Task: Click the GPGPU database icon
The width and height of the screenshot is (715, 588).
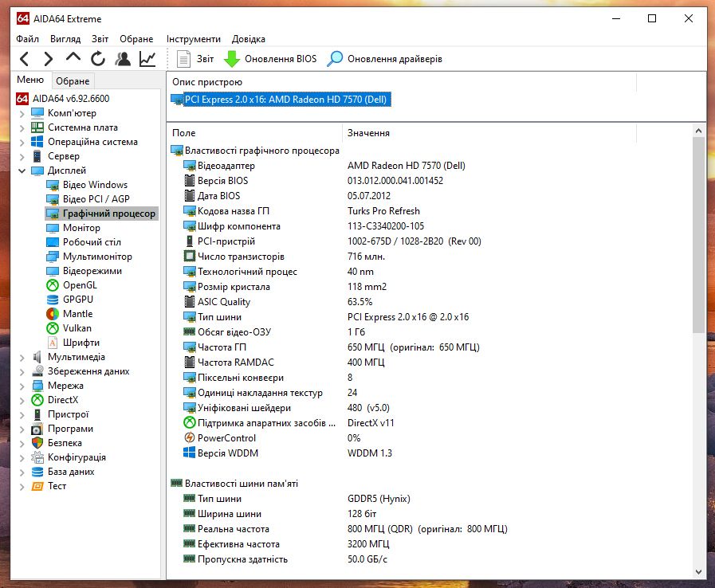Action: (x=53, y=300)
